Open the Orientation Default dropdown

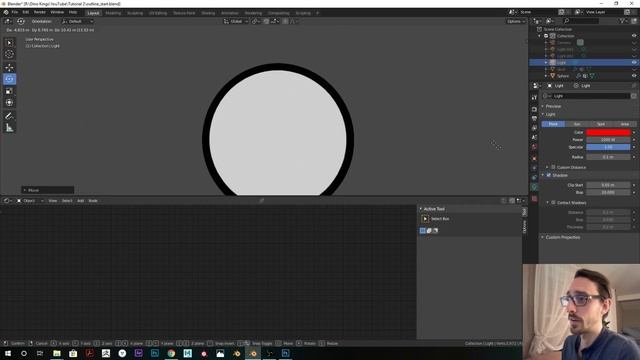(x=77, y=21)
